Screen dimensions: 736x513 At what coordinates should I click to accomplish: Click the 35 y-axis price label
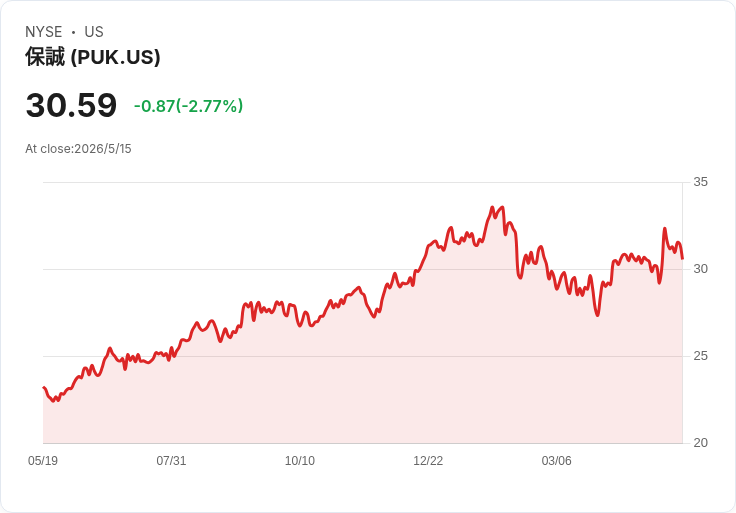700,182
